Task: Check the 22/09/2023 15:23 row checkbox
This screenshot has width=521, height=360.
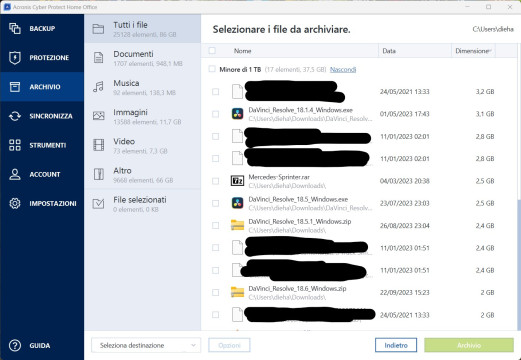Action: [x=216, y=292]
